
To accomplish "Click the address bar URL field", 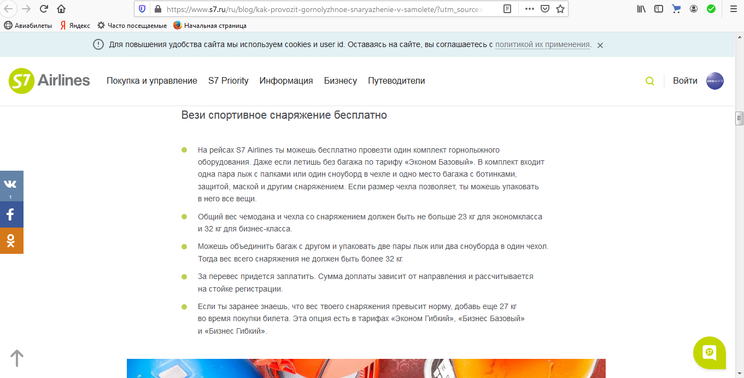I will [323, 9].
